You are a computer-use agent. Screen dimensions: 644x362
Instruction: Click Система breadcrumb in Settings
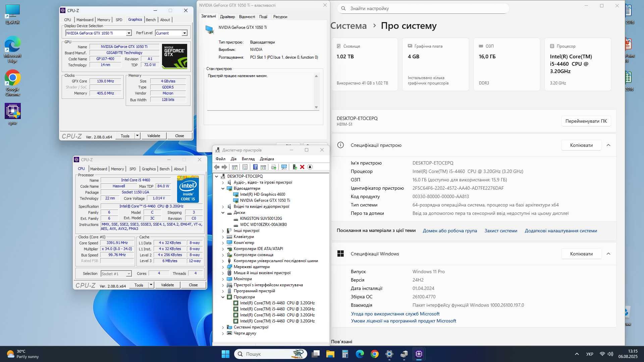(348, 26)
